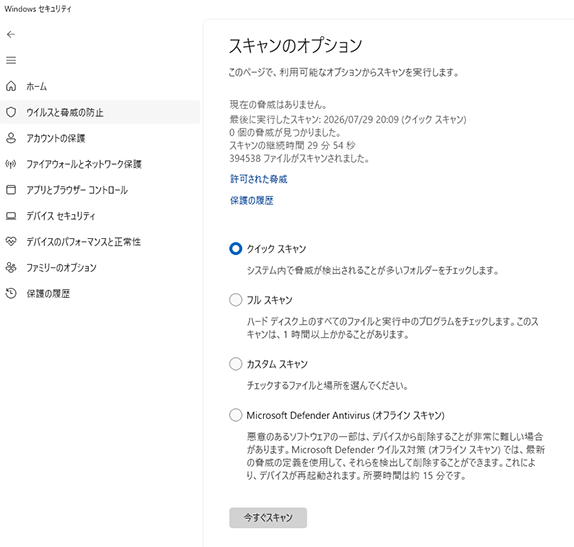574x547 pixels.
Task: Click the laptop device security icon
Action: 11,216
